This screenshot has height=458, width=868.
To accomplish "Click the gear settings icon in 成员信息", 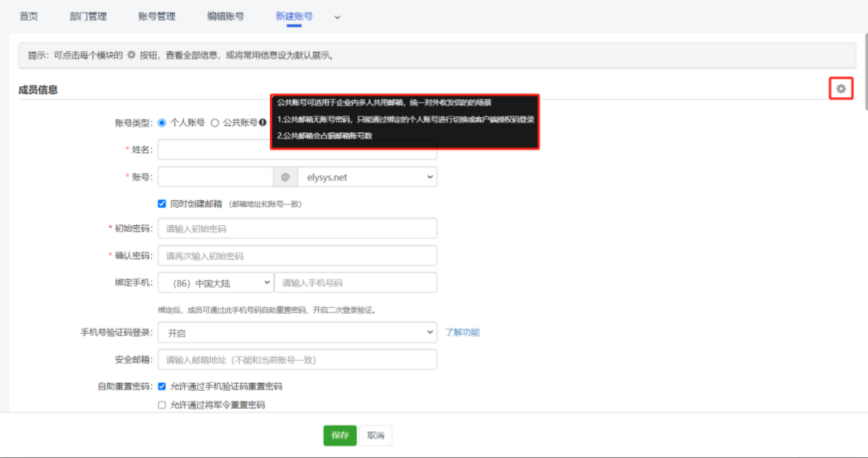I will (x=841, y=89).
